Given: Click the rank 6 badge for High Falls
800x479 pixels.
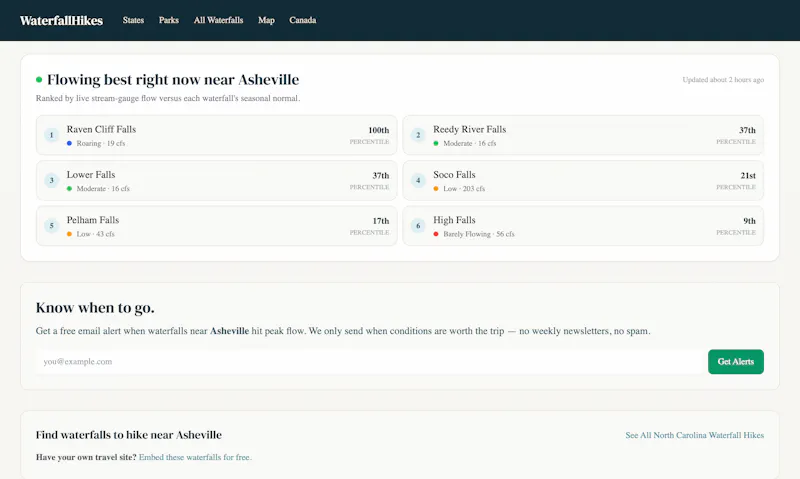Looking at the screenshot, I should (418, 225).
